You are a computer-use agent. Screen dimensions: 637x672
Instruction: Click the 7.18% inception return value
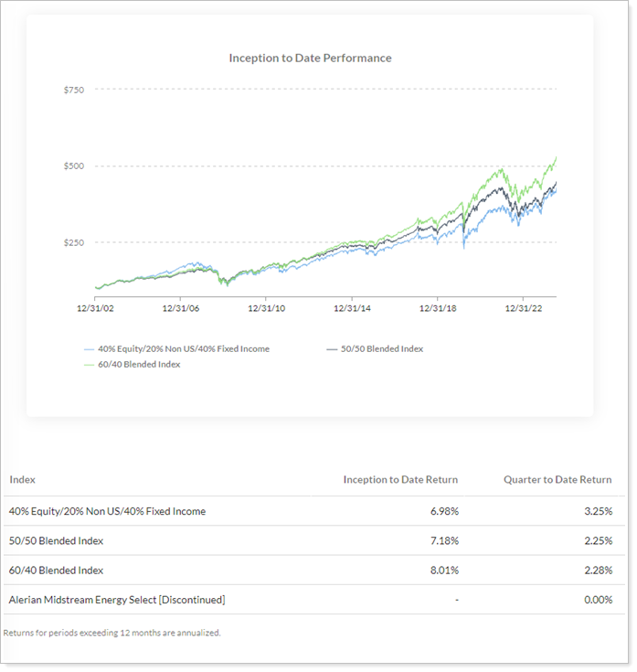(443, 540)
